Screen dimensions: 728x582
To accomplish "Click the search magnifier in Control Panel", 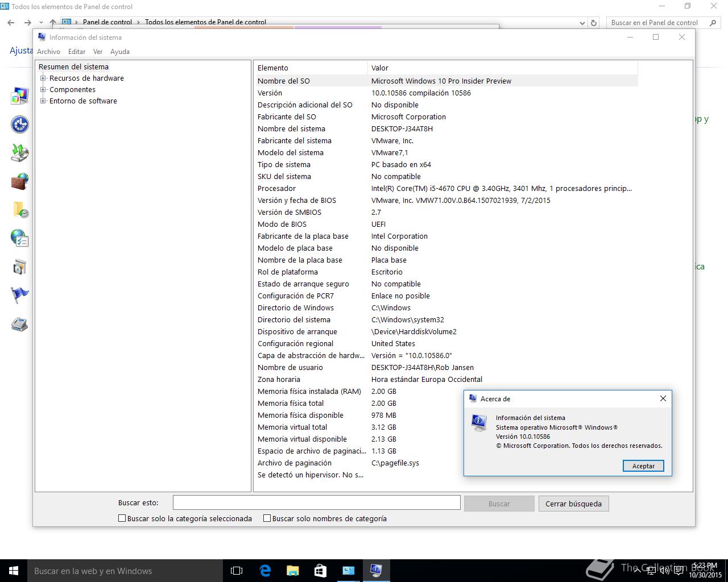I will tap(713, 23).
